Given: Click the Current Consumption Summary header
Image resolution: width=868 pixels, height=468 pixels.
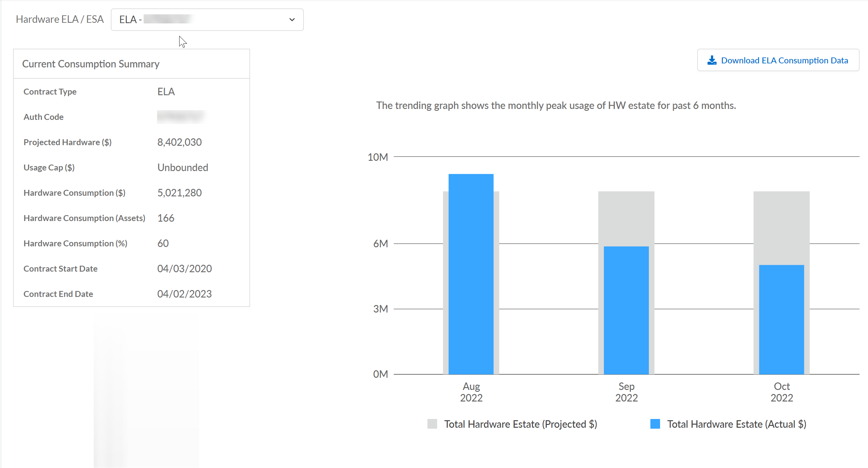Looking at the screenshot, I should [91, 64].
